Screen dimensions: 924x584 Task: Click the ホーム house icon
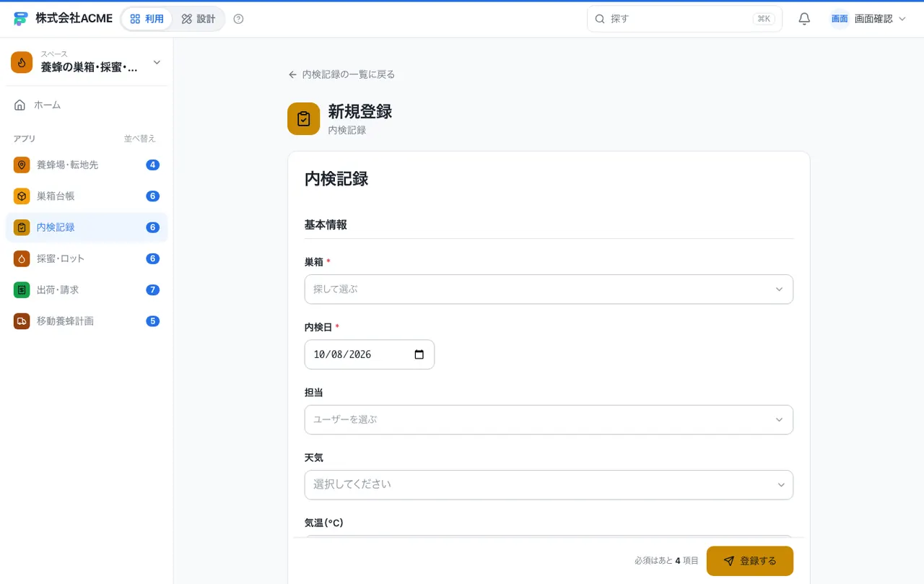tap(20, 105)
